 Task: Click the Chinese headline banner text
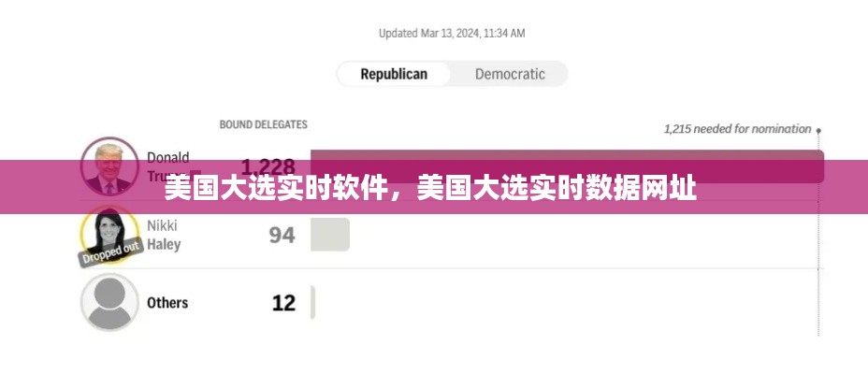pos(430,188)
